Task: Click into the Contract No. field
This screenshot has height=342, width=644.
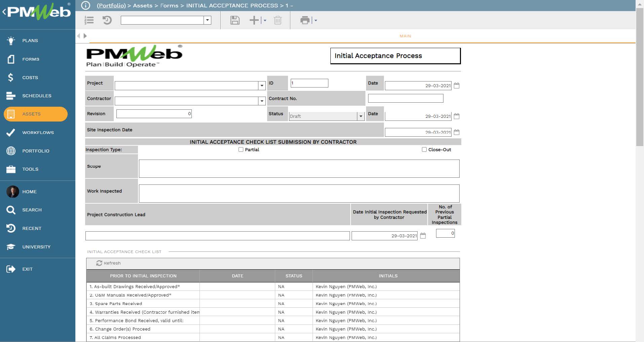Action: 405,98
